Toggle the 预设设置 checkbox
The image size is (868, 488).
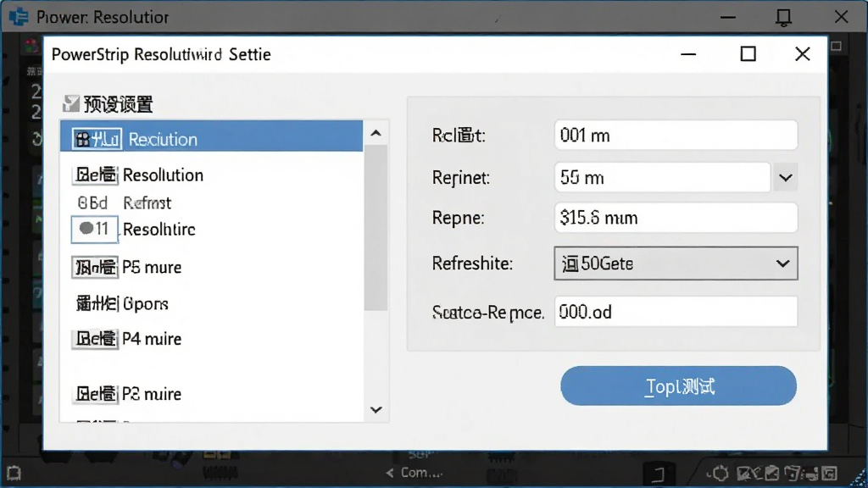pyautogui.click(x=71, y=103)
